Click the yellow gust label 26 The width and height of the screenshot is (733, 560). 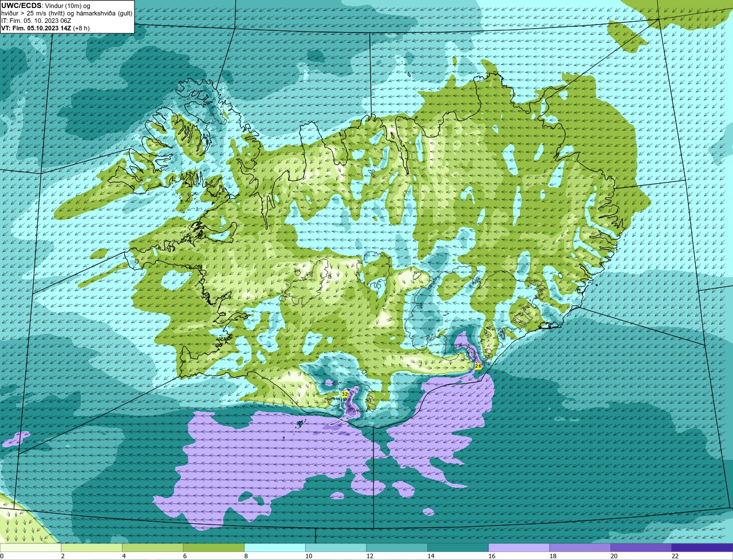point(478,366)
